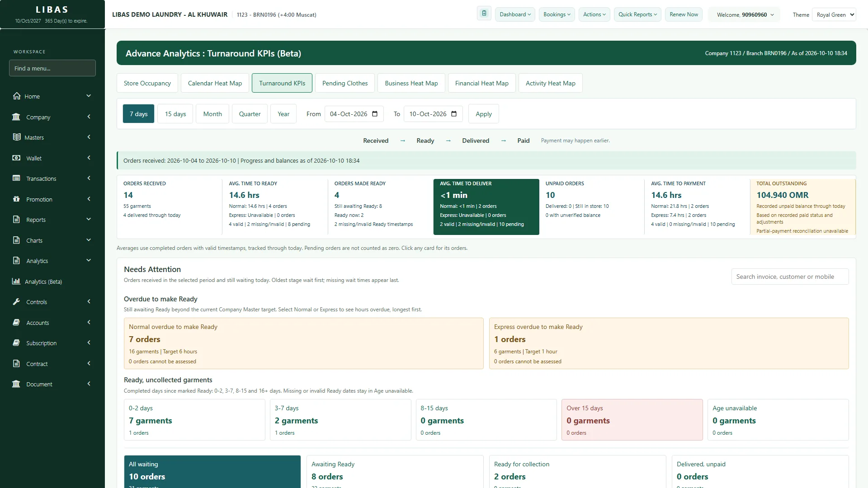
Task: Open the Home sidebar icon
Action: pyautogui.click(x=17, y=96)
